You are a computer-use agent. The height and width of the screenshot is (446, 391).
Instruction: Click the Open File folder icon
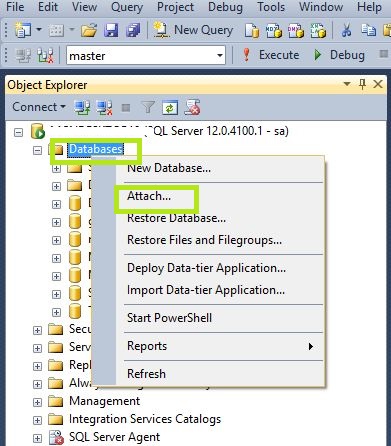[x=89, y=31]
